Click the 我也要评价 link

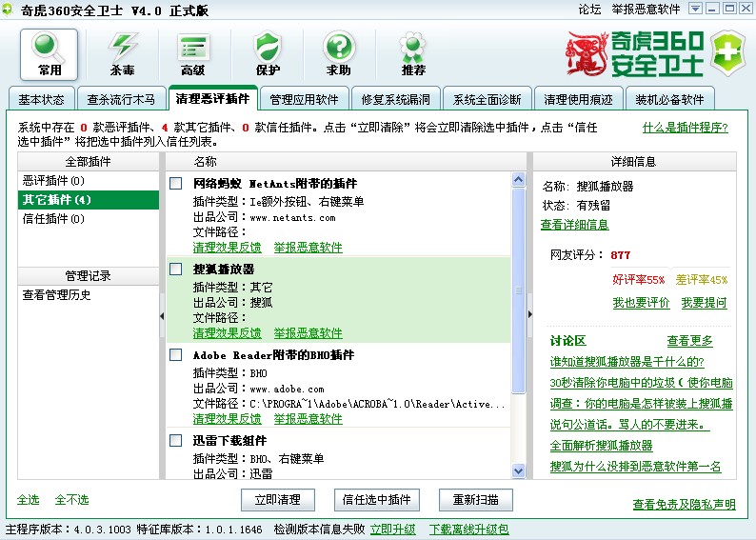(x=641, y=303)
